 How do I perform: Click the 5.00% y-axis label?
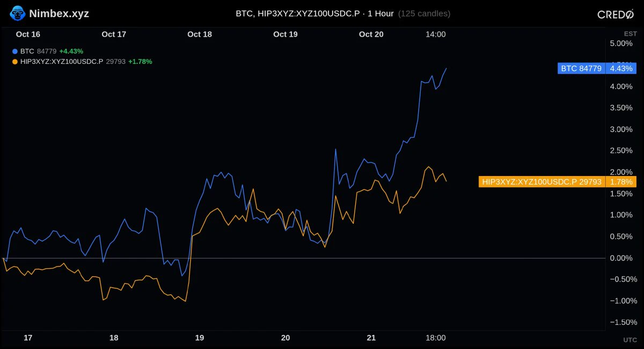(x=621, y=43)
